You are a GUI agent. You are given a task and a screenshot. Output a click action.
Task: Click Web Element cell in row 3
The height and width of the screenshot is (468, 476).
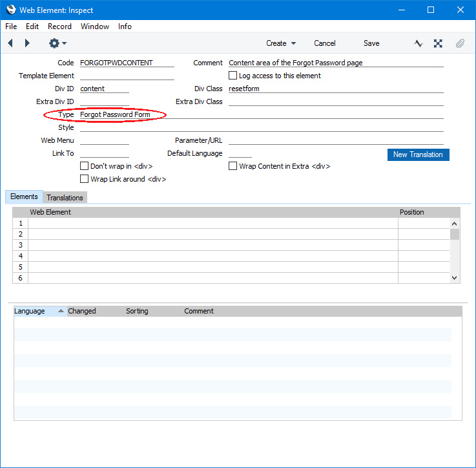pos(212,245)
